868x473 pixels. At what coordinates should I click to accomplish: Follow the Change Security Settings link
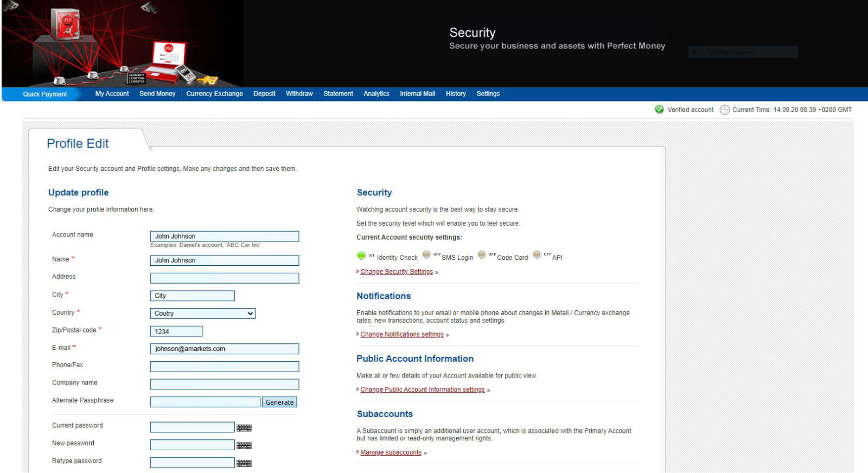click(397, 272)
